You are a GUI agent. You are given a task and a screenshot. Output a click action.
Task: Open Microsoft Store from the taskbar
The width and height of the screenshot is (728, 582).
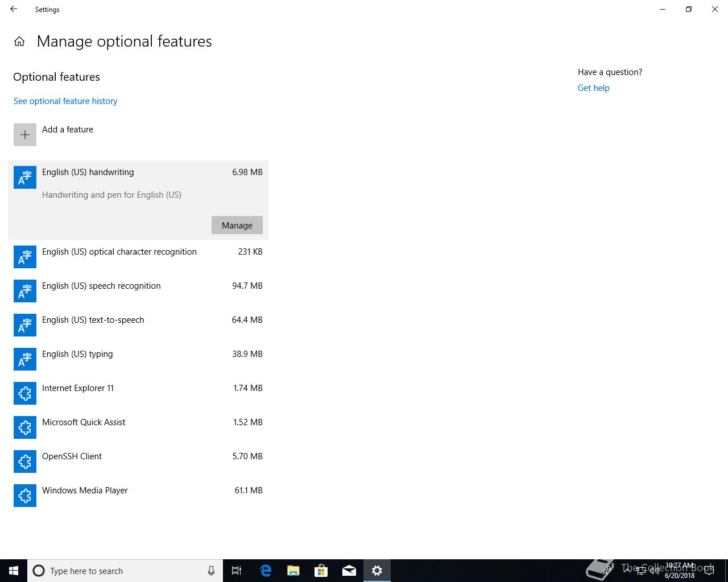click(x=321, y=571)
